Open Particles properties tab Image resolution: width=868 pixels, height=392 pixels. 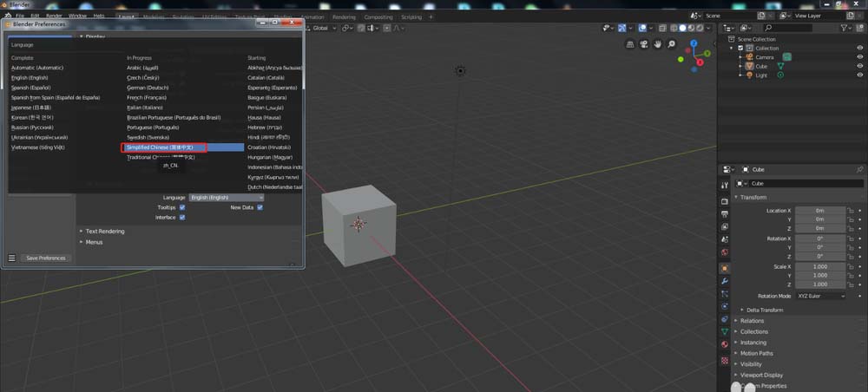[x=725, y=294]
